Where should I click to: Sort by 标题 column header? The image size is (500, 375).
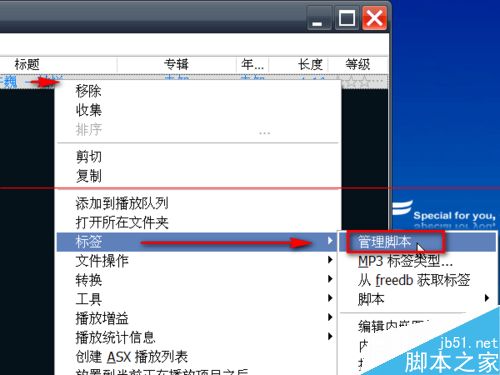(58, 64)
